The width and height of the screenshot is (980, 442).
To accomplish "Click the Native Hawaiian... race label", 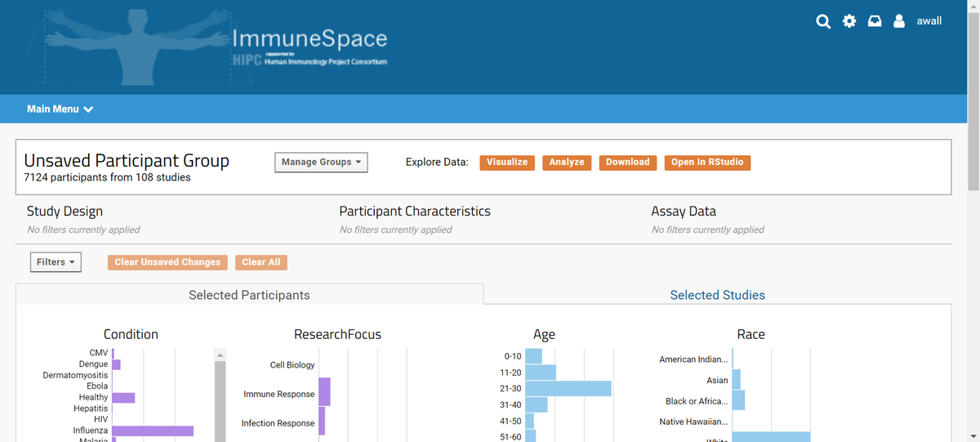I will 693,422.
